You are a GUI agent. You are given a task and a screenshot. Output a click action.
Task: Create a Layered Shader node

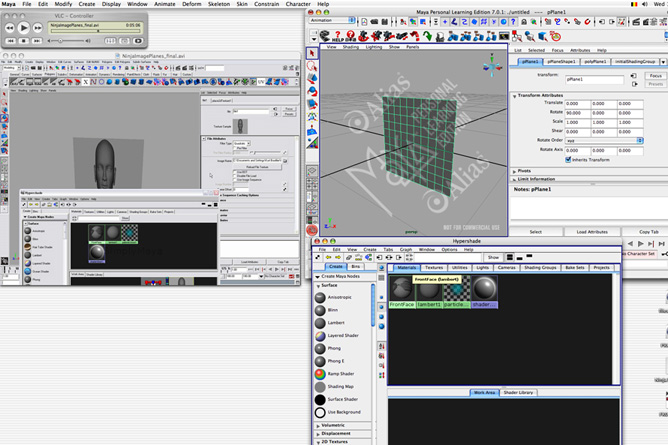(337, 336)
